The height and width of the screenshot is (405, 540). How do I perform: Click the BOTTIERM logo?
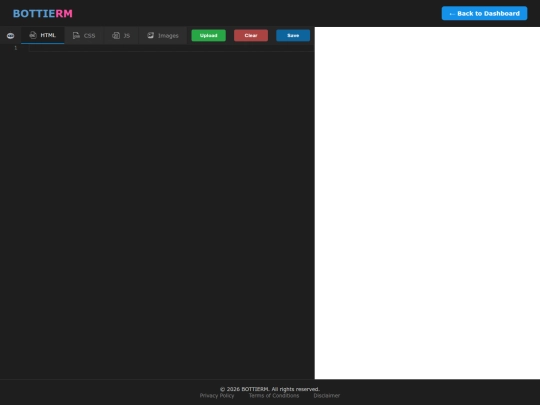43,13
